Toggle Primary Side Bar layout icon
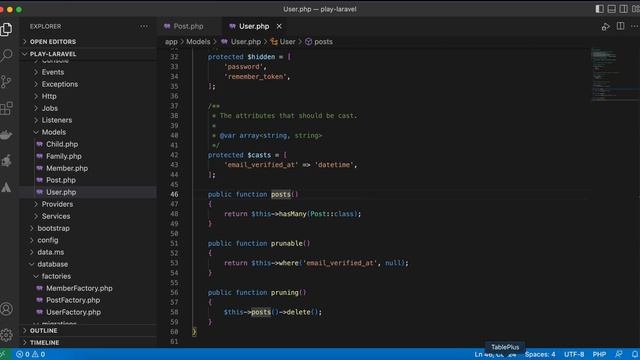640x360 pixels. (599, 9)
